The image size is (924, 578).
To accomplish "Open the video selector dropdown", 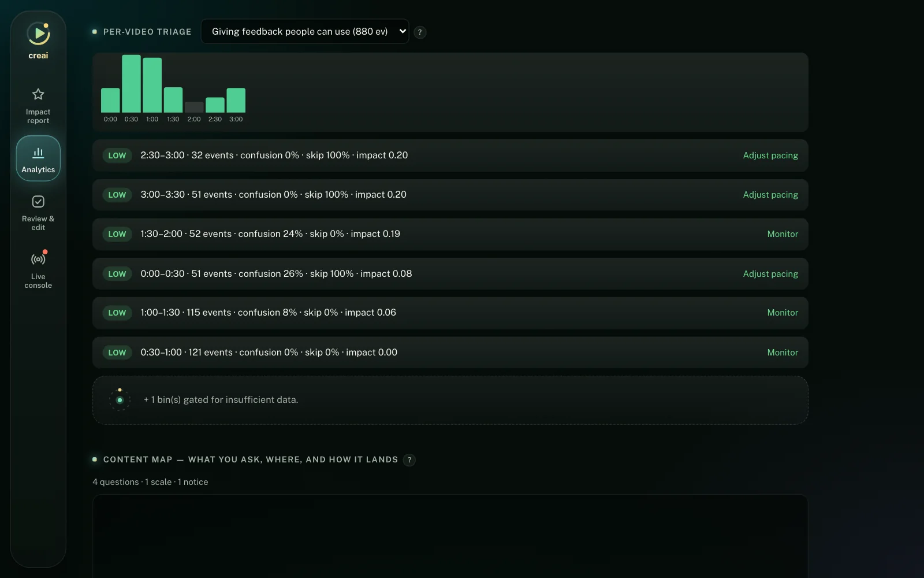I will 305,31.
